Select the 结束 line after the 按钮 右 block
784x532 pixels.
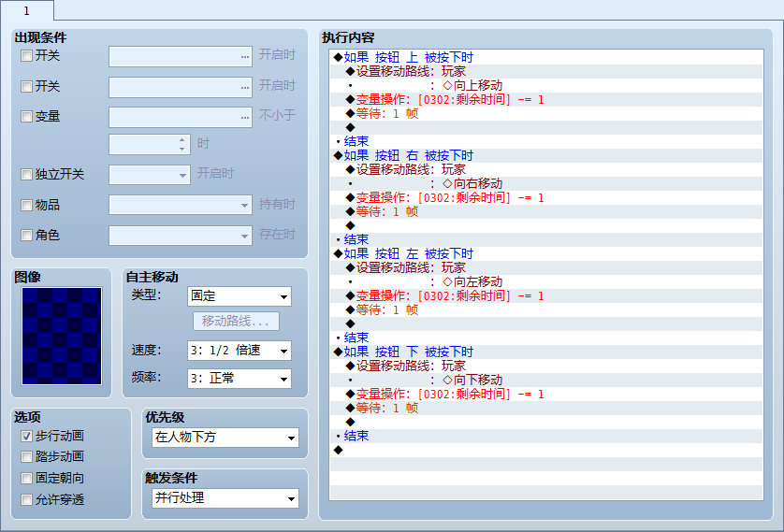546,239
